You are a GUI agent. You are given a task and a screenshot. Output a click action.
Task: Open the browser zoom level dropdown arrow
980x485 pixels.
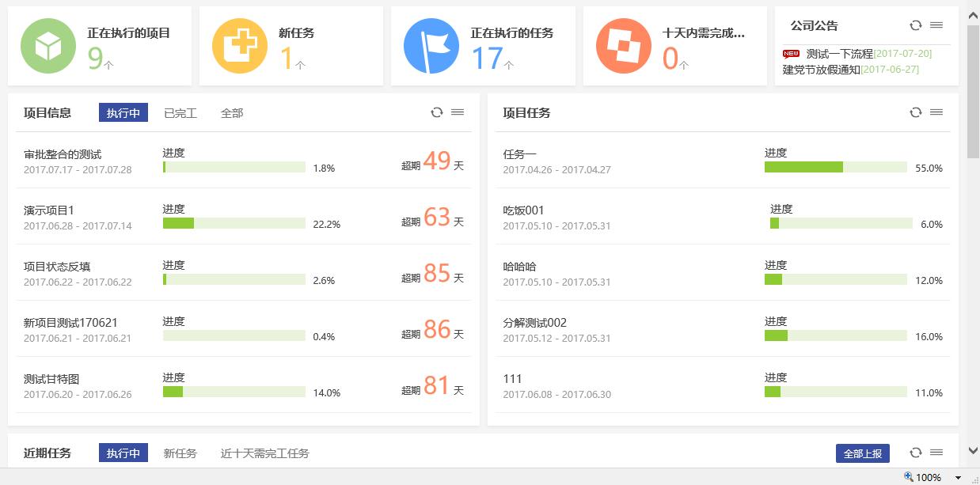click(x=958, y=478)
